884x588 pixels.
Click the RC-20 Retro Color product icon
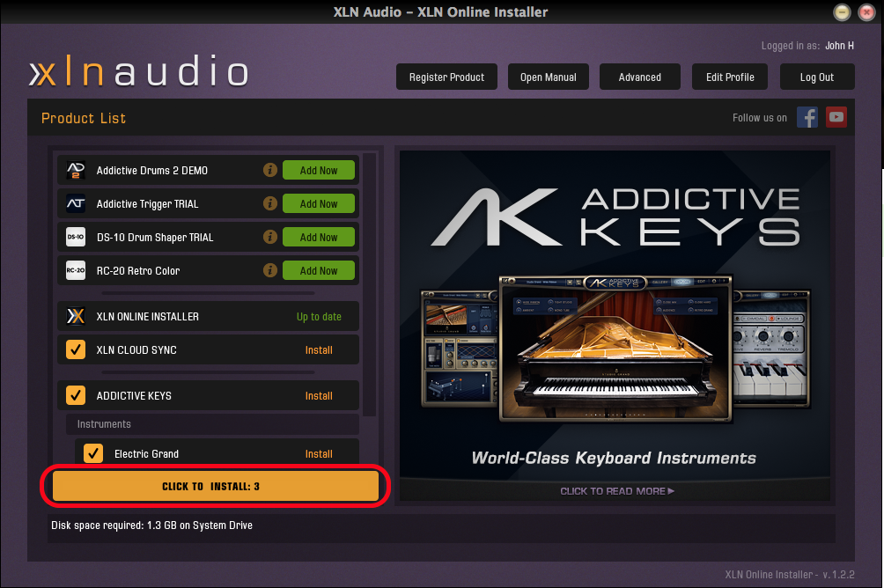pyautogui.click(x=76, y=270)
